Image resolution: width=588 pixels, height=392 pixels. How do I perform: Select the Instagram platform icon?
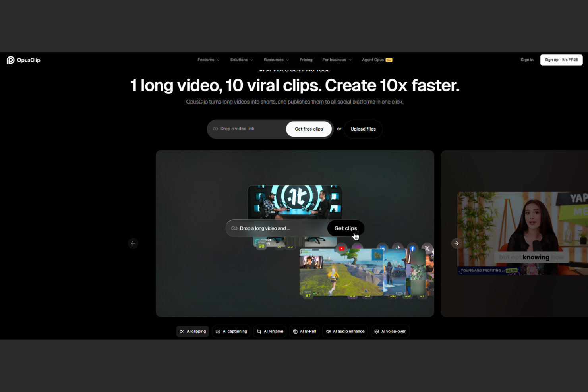[x=358, y=248]
